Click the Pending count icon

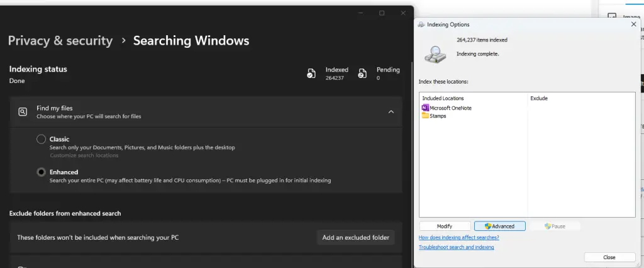point(362,74)
